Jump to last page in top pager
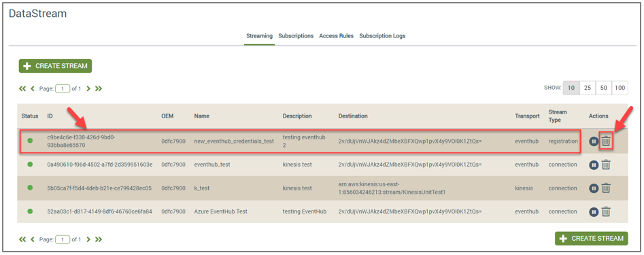Viewport: 644px width, 255px height. pos(98,88)
